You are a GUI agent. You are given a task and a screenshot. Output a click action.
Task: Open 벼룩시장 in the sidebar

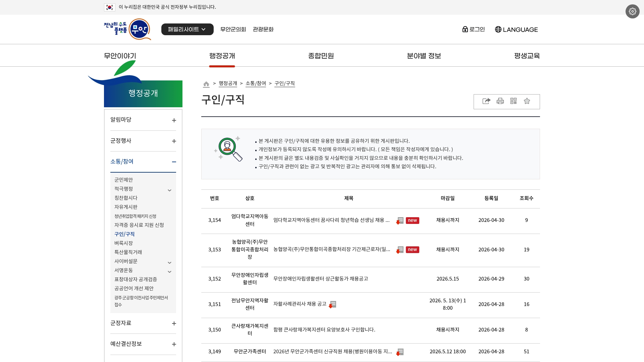pos(123,243)
